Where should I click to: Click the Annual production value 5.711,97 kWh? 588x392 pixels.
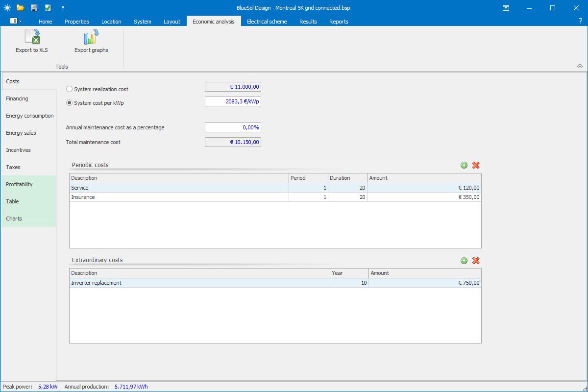[131, 387]
